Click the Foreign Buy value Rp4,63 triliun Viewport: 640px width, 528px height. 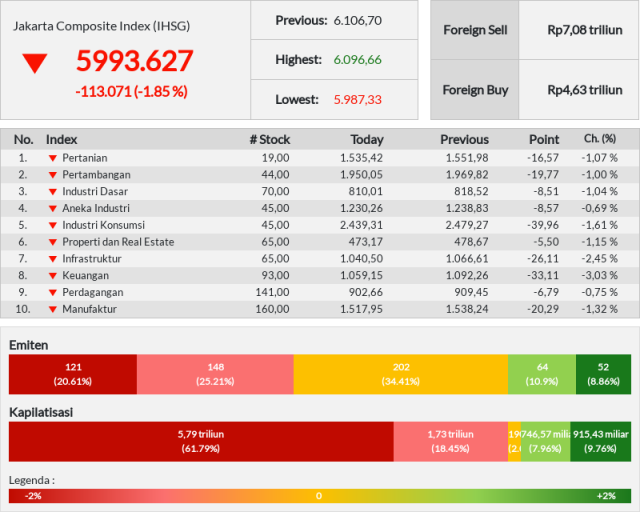point(585,90)
